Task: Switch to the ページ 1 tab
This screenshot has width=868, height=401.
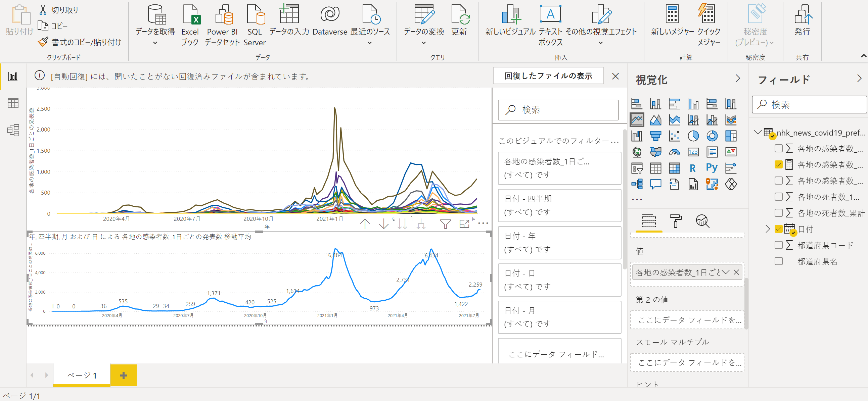Action: [82, 375]
